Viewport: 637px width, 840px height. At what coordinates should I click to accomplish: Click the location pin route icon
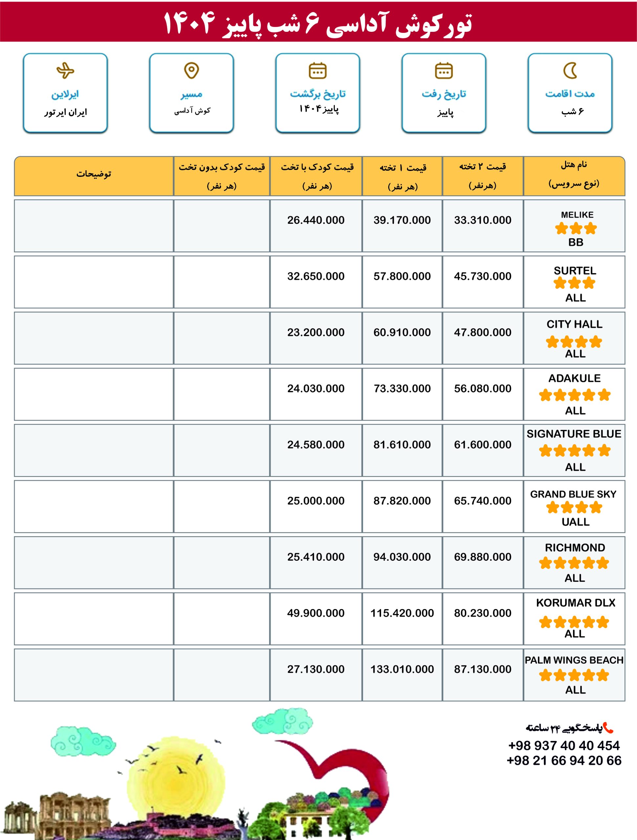coord(191,71)
